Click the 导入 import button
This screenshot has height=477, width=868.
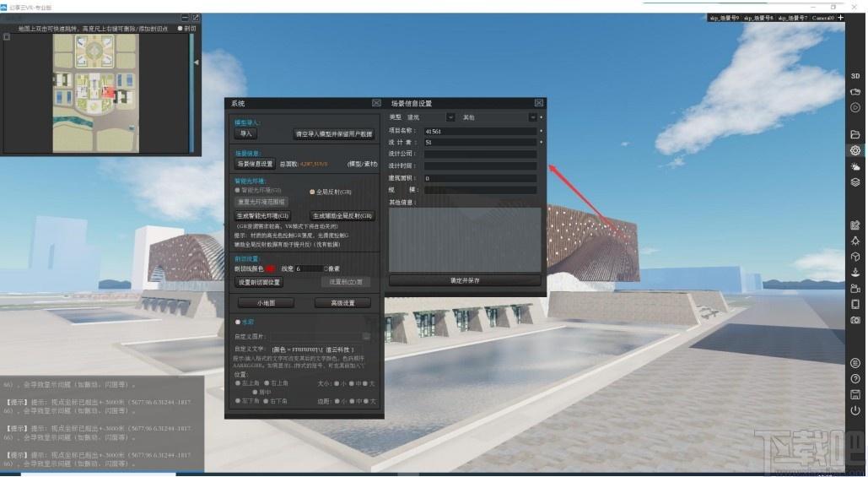245,133
